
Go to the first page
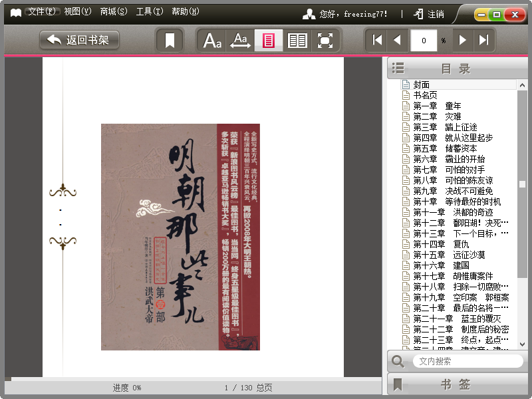pyautogui.click(x=376, y=40)
